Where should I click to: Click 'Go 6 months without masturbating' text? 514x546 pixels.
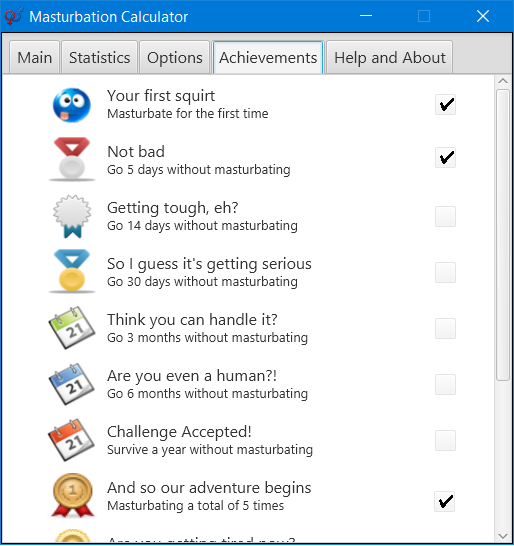click(x=208, y=394)
